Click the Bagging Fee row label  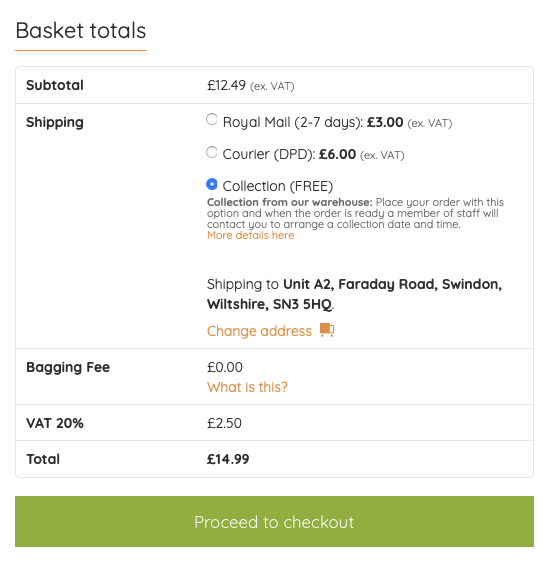68,367
